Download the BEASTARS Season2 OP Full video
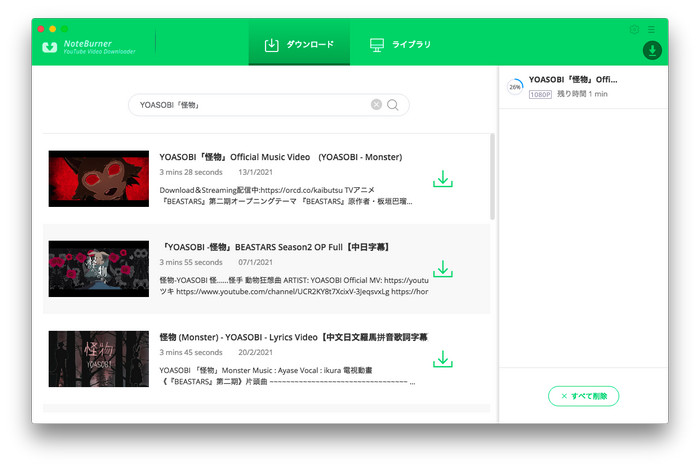 click(442, 269)
